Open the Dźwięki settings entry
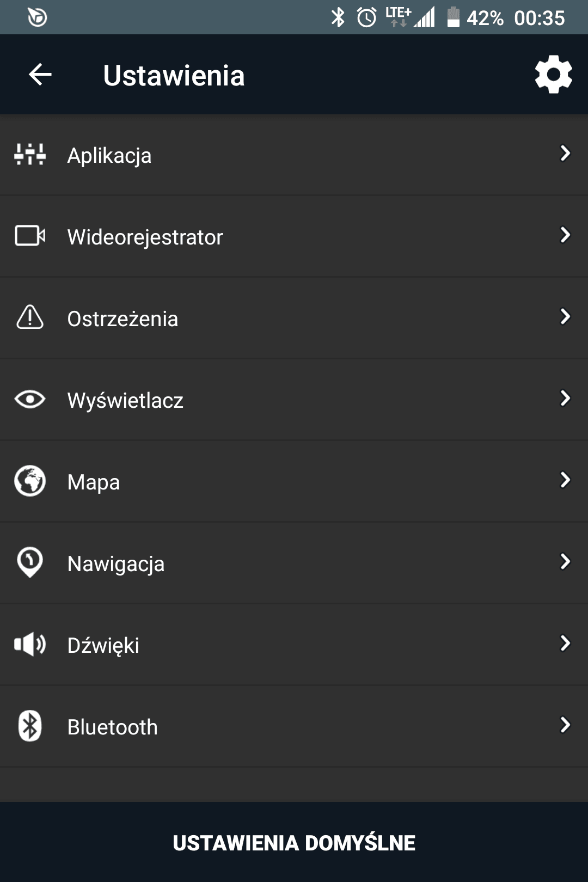588x882 pixels. 294,645
